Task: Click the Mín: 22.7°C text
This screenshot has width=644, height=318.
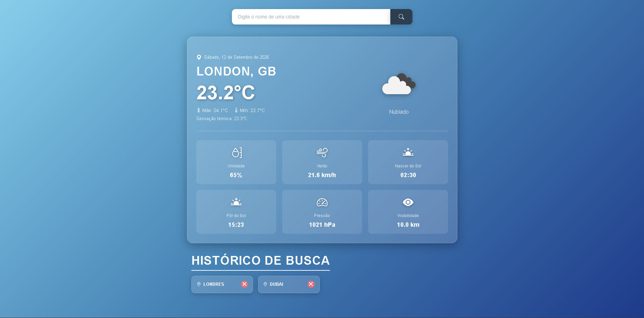Action: [252, 110]
